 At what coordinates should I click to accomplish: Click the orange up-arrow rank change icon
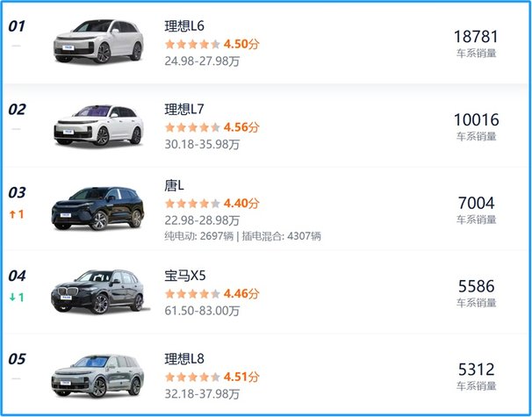[13, 214]
